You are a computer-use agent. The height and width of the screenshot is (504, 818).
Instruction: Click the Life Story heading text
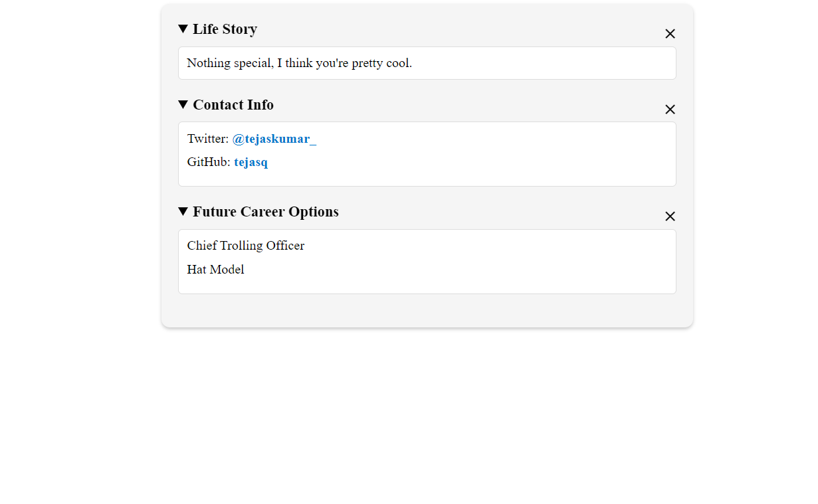point(225,29)
